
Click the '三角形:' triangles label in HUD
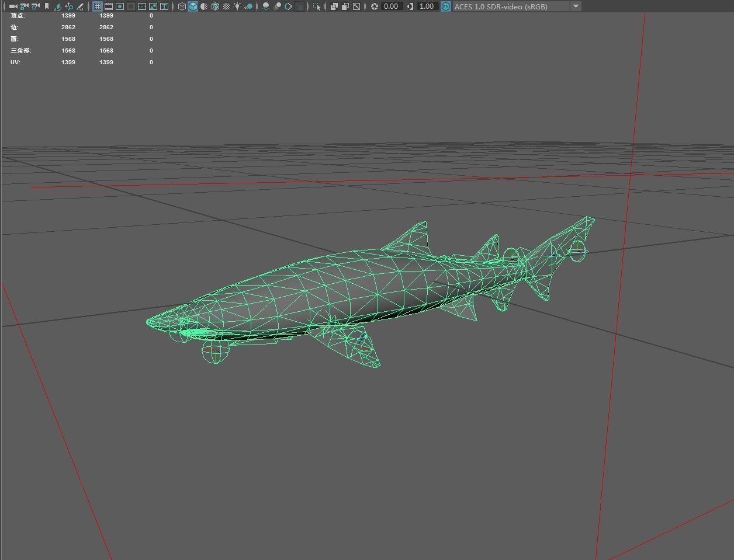coord(21,51)
